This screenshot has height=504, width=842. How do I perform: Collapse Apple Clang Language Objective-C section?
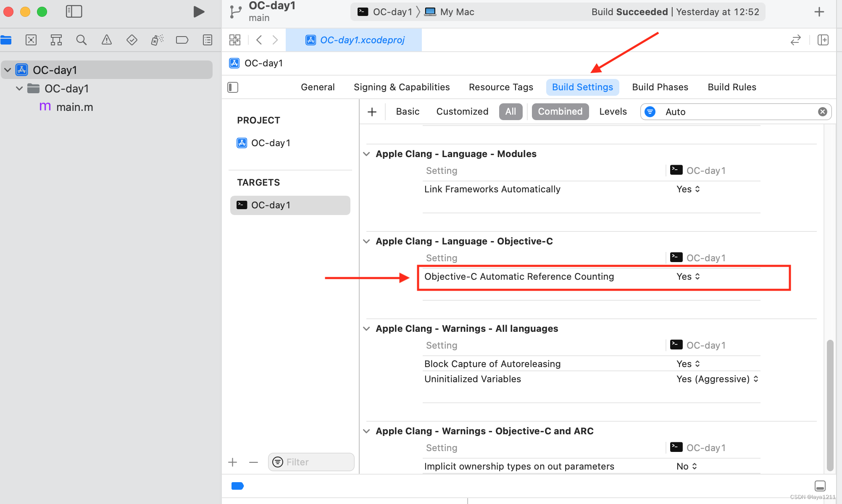coord(366,241)
